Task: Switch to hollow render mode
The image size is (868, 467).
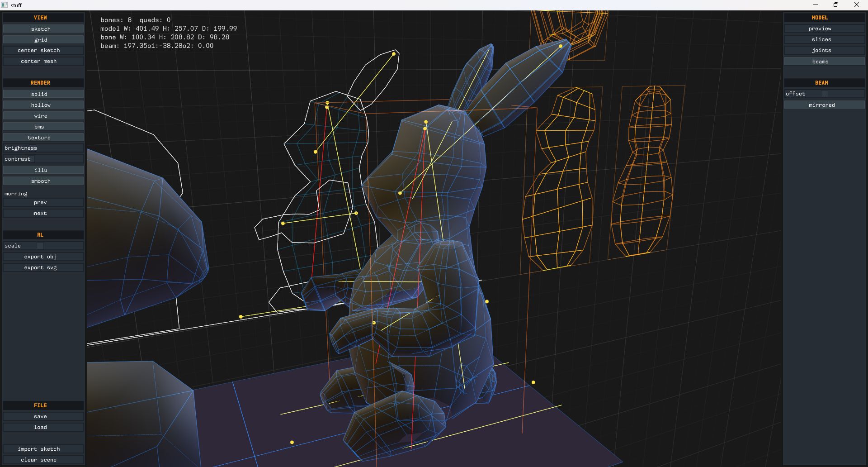Action: pyautogui.click(x=43, y=105)
